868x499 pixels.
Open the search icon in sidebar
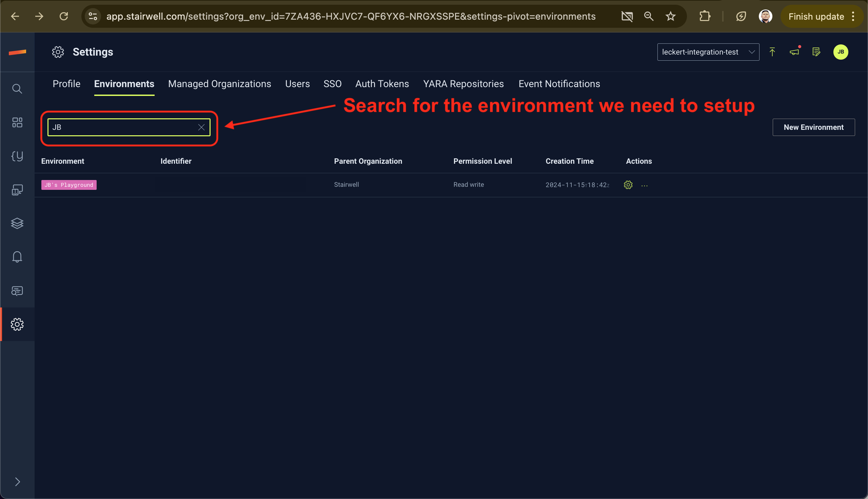[x=17, y=89]
